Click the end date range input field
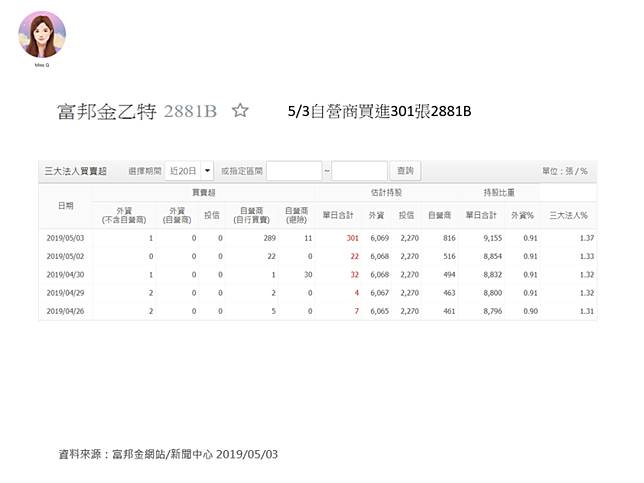Image resolution: width=644 pixels, height=483 pixels. pyautogui.click(x=359, y=170)
